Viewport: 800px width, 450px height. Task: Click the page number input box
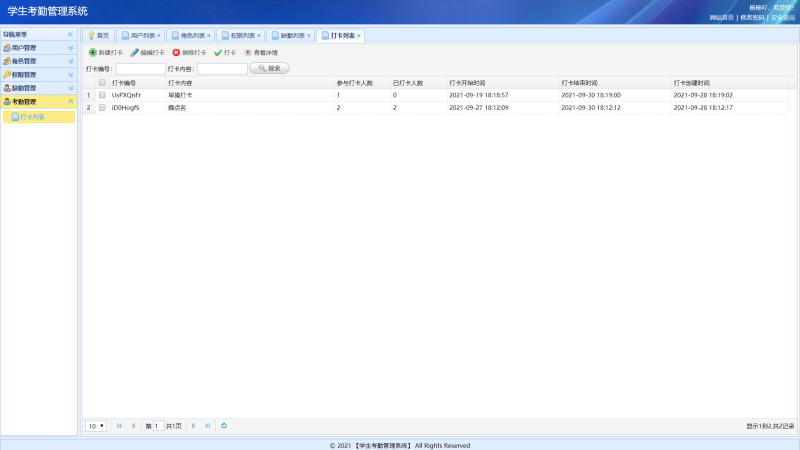pos(158,426)
